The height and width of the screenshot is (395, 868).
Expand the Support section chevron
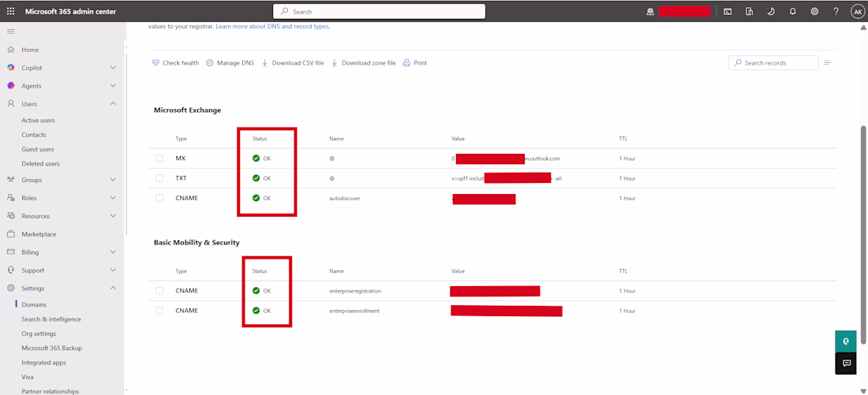(113, 270)
